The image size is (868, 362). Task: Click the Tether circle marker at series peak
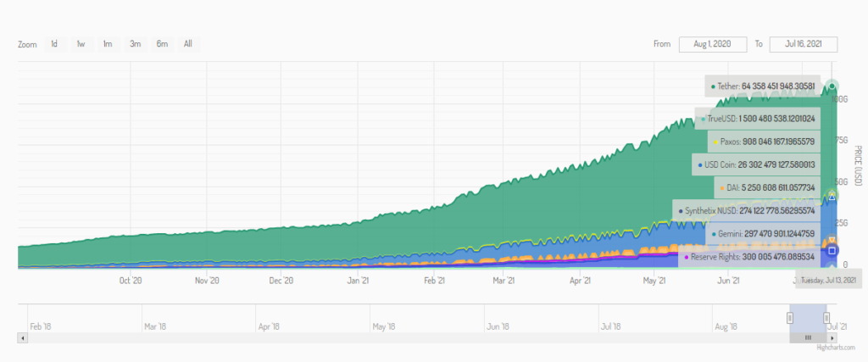(x=832, y=86)
